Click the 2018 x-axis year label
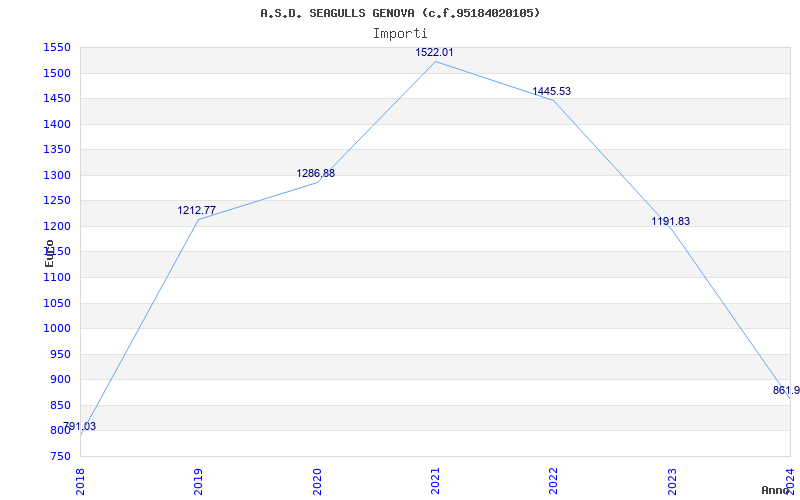 80,482
